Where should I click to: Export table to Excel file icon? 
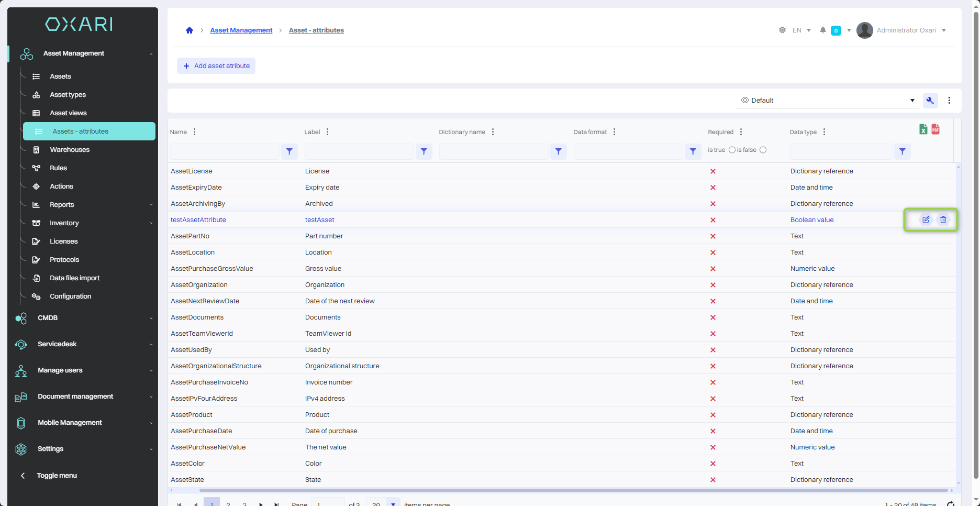pos(923,129)
